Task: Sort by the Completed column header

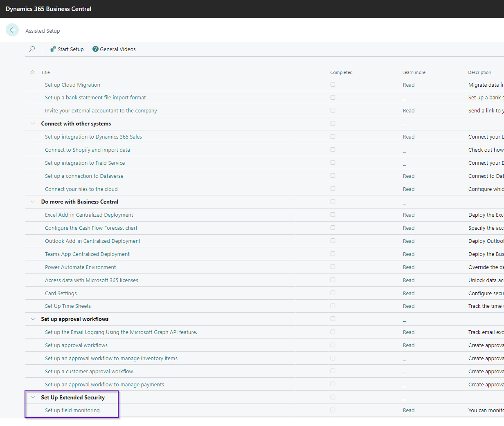Action: pyautogui.click(x=341, y=72)
